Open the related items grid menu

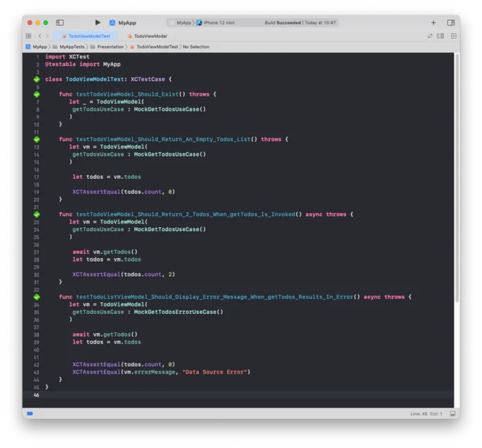coord(29,36)
